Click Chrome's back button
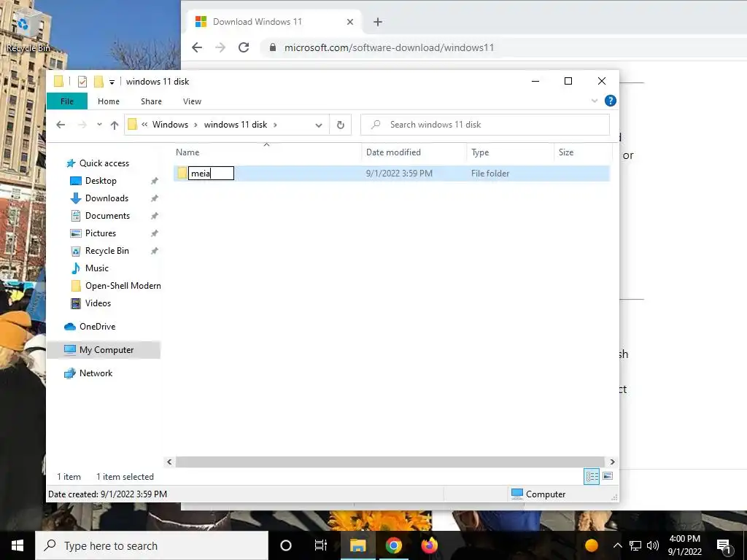This screenshot has height=560, width=747. pos(197,47)
